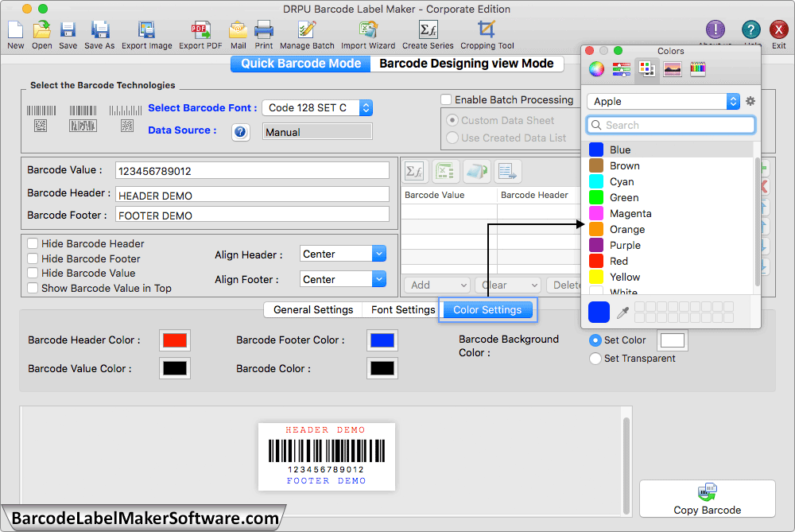Image resolution: width=795 pixels, height=532 pixels.
Task: Open Help with the question mark icon
Action: pos(750,29)
